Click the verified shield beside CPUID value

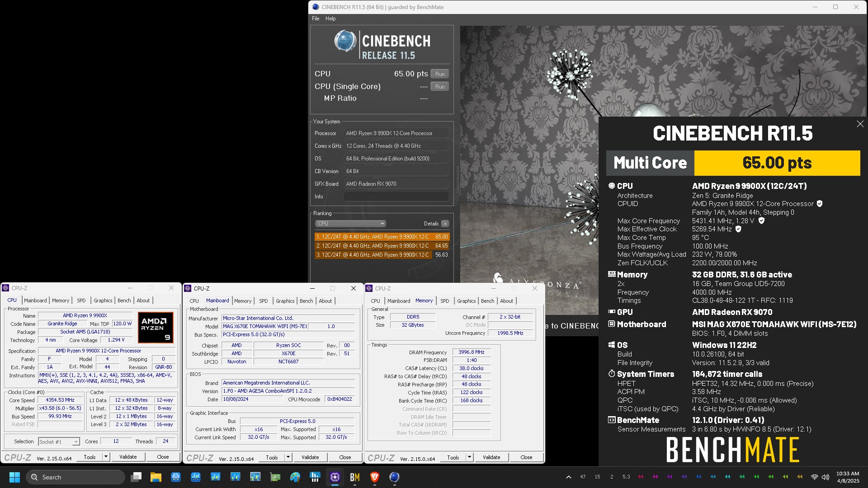(x=820, y=204)
